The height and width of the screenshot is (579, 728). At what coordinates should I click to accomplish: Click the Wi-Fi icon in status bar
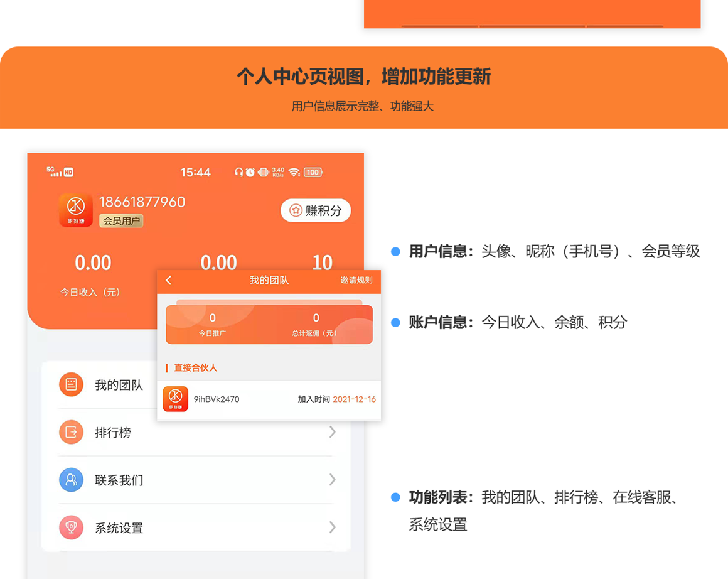point(294,172)
